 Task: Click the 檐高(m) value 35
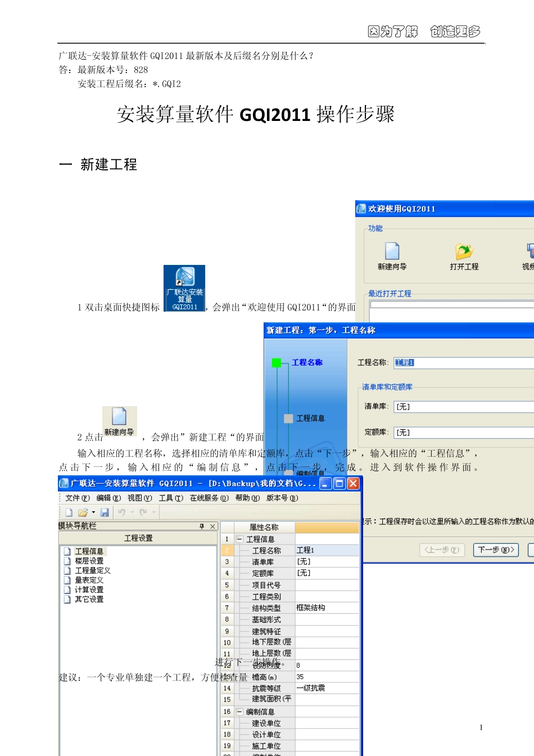pyautogui.click(x=327, y=677)
